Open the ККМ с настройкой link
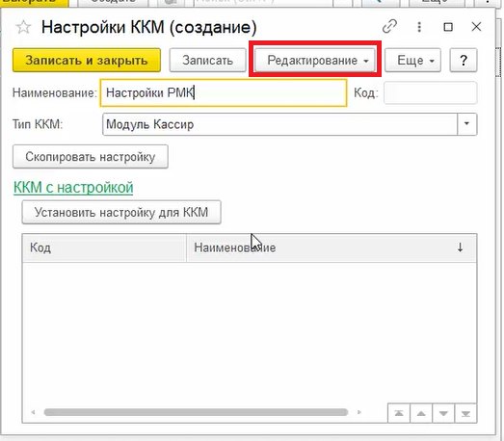 tap(73, 187)
